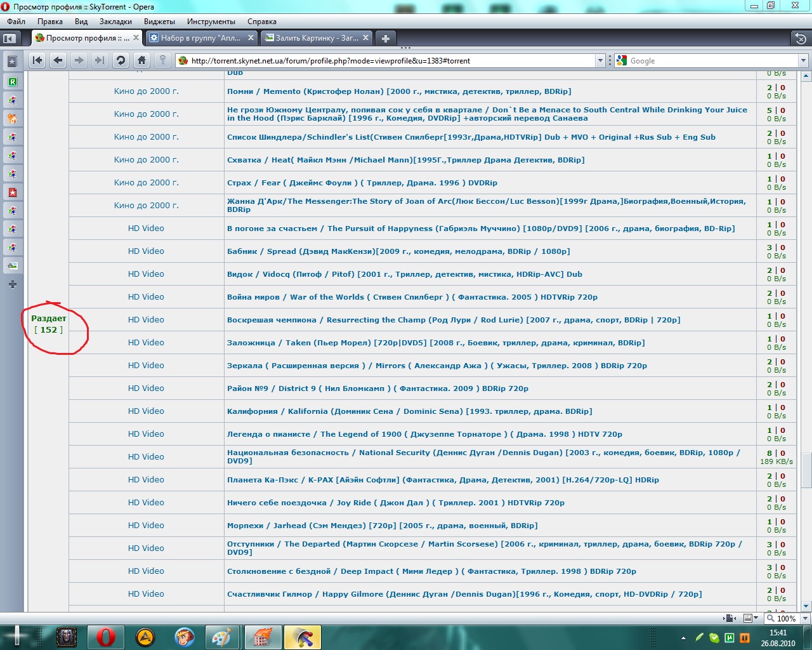
Task: Open the password wand key button
Action: [163, 60]
